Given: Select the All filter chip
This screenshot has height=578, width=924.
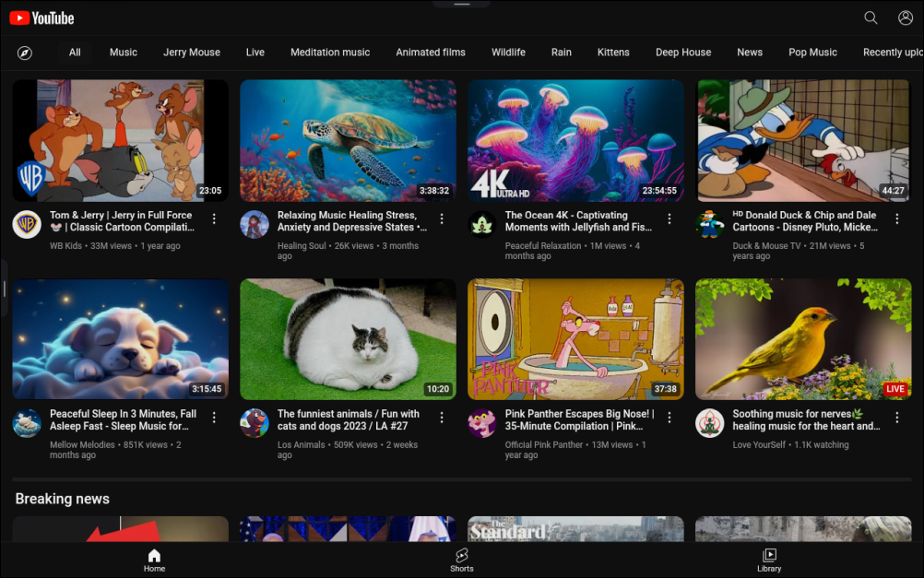Looking at the screenshot, I should (75, 53).
